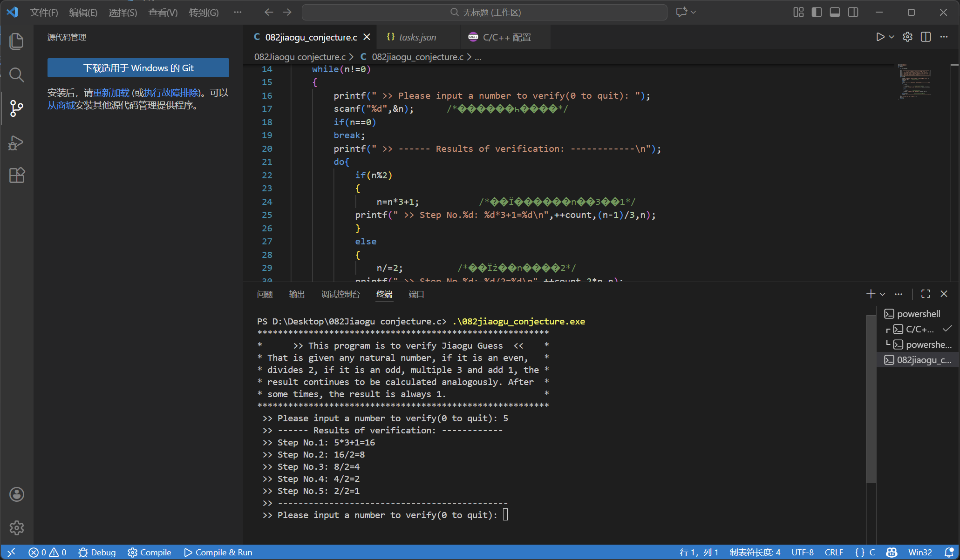
Task: Split the editor to the right
Action: click(x=926, y=37)
